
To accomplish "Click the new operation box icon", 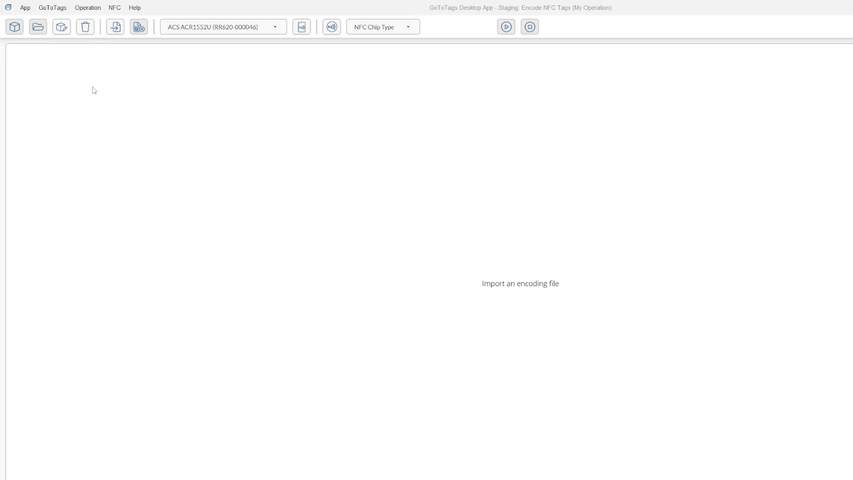I will tap(15, 27).
